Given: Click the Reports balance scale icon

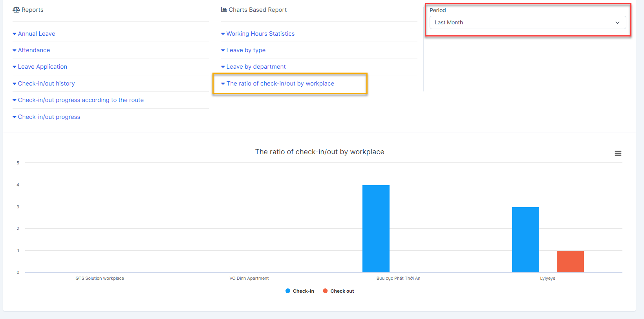Looking at the screenshot, I should click(x=16, y=10).
